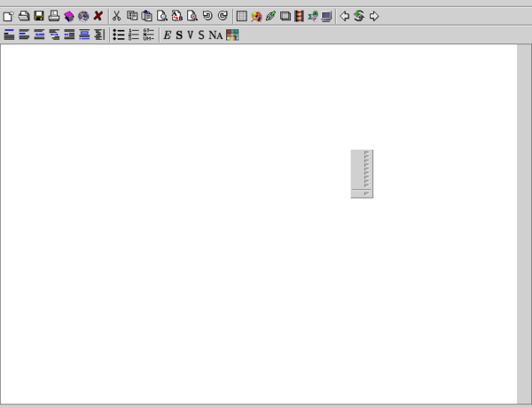Screen dimensions: 532x408
Task: Save using the floppy disk icon
Action: 39,16
